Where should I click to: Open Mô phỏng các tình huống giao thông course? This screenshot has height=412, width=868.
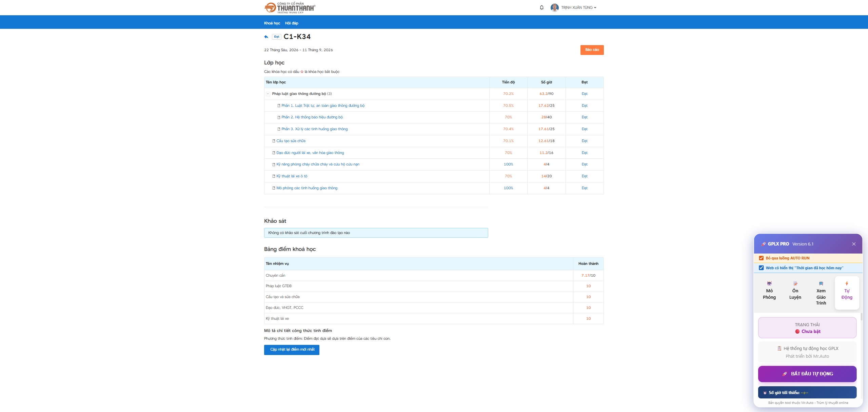pos(307,188)
